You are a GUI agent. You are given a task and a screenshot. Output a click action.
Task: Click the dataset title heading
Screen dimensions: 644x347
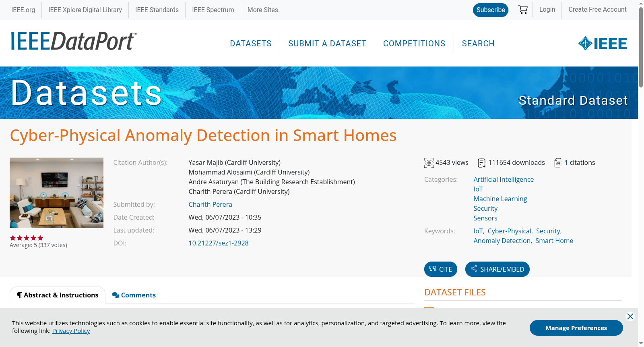pos(203,135)
